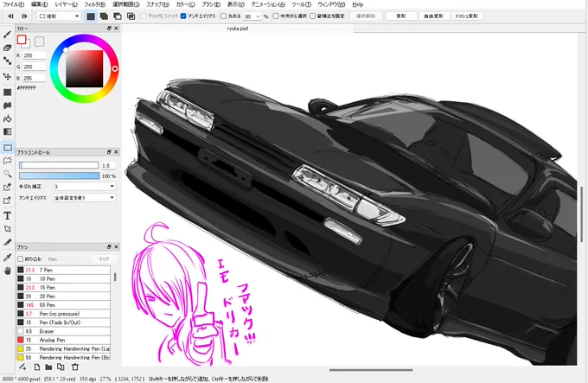This screenshot has height=383, width=588.
Task: Click the Redo arrow in the top toolbar
Action: (x=24, y=16)
